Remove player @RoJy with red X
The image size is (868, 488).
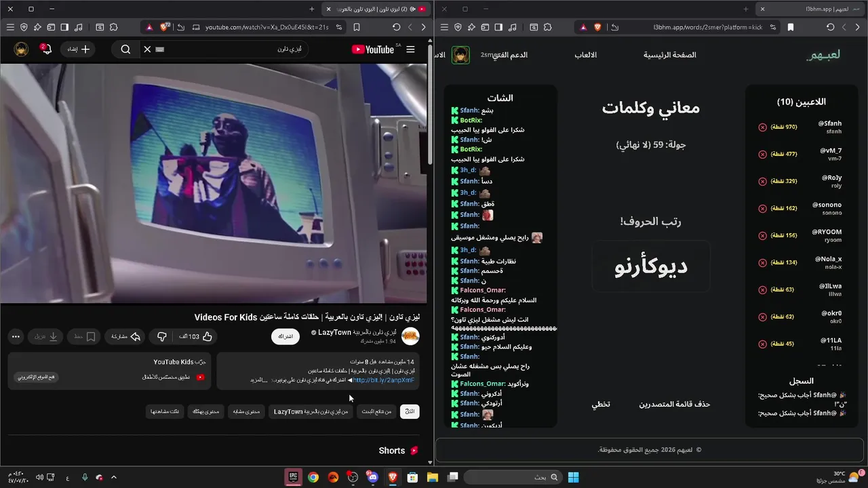pos(762,182)
